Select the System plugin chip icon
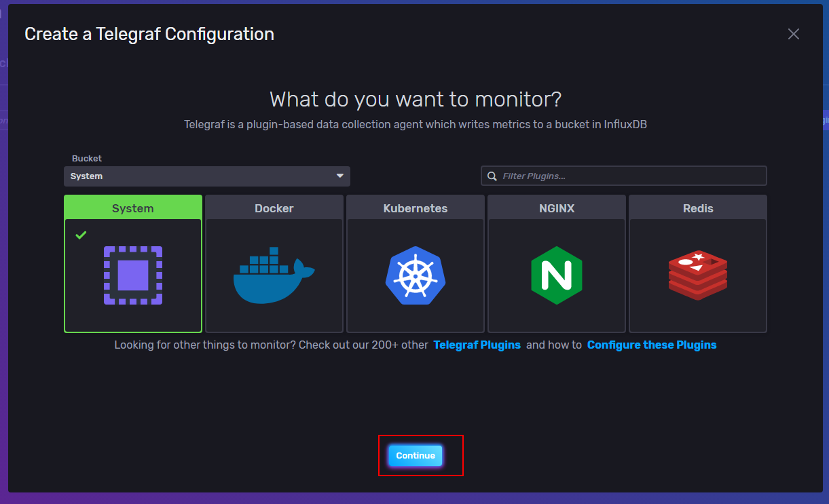The width and height of the screenshot is (829, 504). pos(133,275)
